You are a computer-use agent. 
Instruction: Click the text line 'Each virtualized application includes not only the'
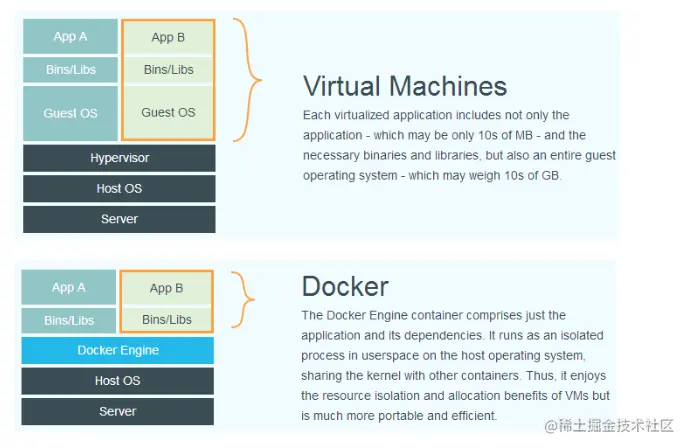[436, 115]
